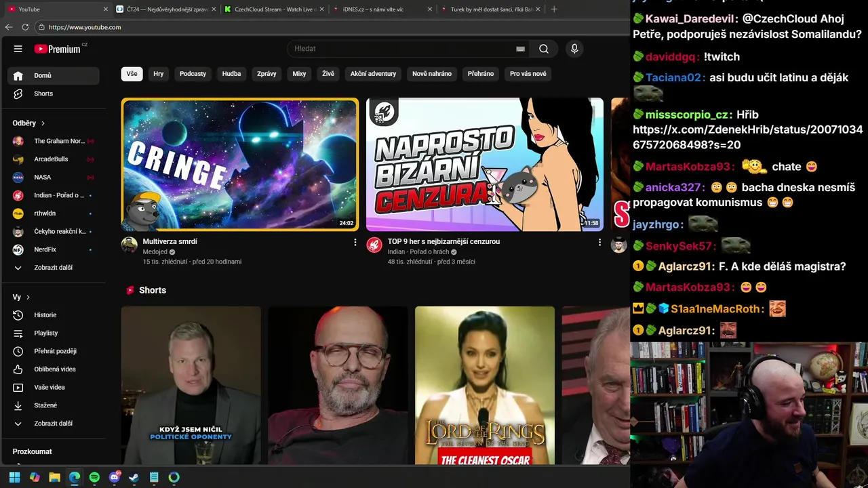
Task: Open the rthwldn channel subscription
Action: [54, 213]
